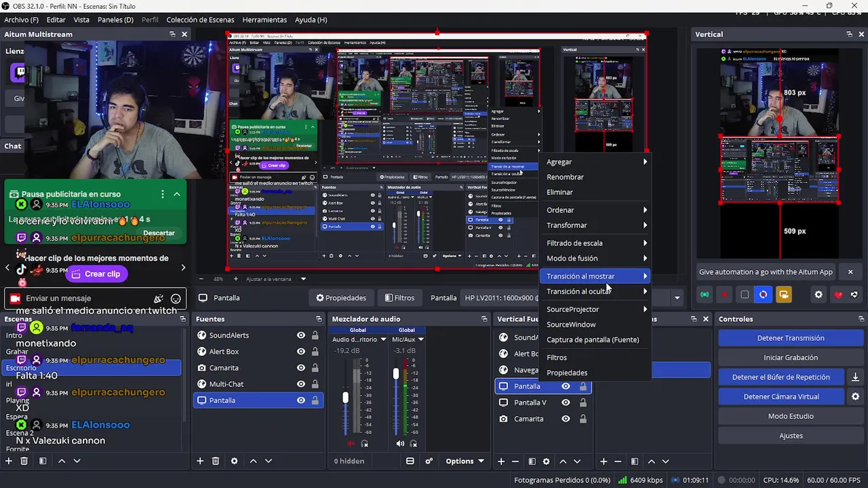Open Colección de Escenas menu

(200, 20)
